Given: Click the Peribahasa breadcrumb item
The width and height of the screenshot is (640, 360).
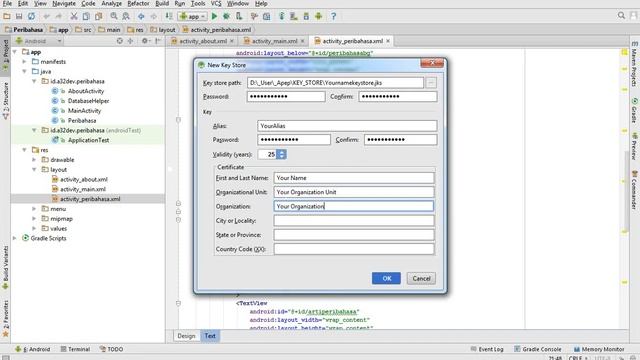Looking at the screenshot, I should pos(24,30).
